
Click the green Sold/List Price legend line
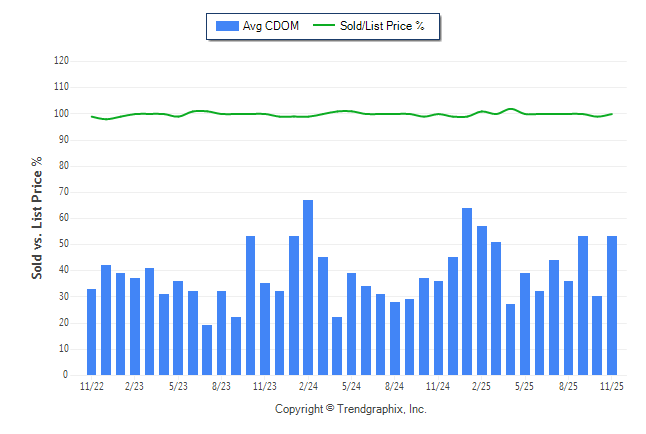click(326, 26)
